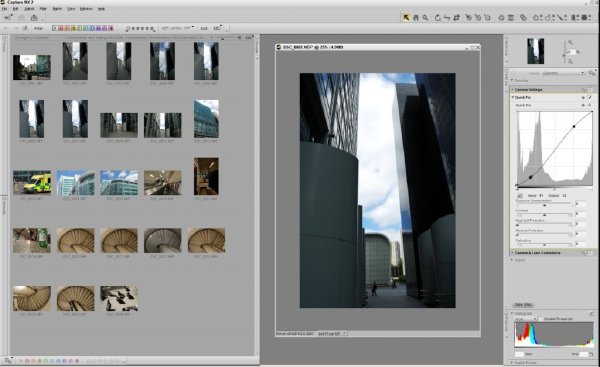Click the reset arrow beside the End field
The image size is (600, 367).
click(x=591, y=354)
